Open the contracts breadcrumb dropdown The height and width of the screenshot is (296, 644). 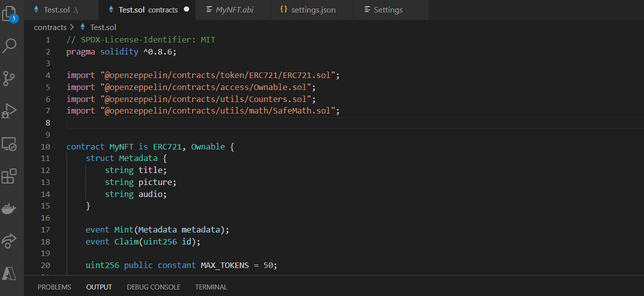pyautogui.click(x=50, y=27)
